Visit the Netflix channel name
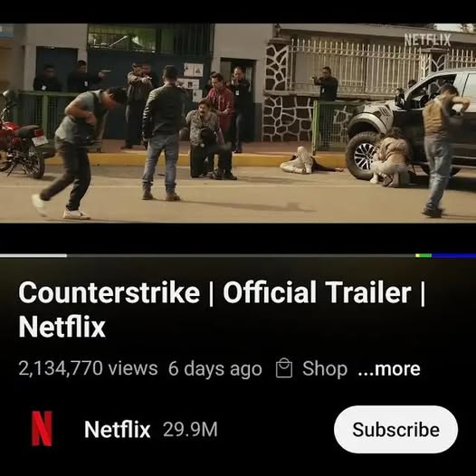 [117, 429]
